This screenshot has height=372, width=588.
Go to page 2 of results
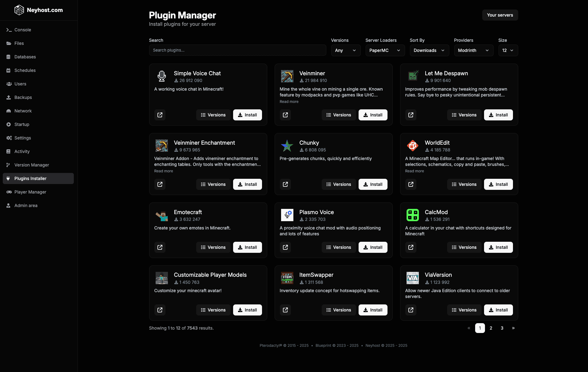click(x=491, y=328)
